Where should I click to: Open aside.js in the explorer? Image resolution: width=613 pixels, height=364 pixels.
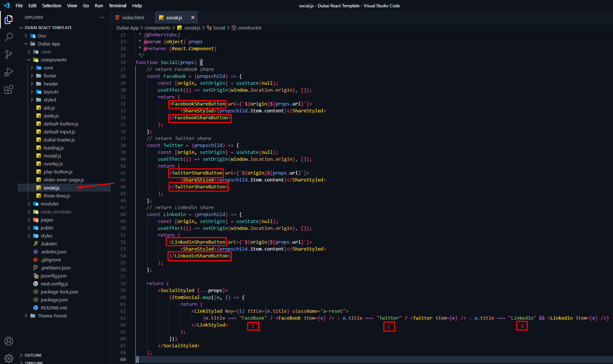coord(64,116)
